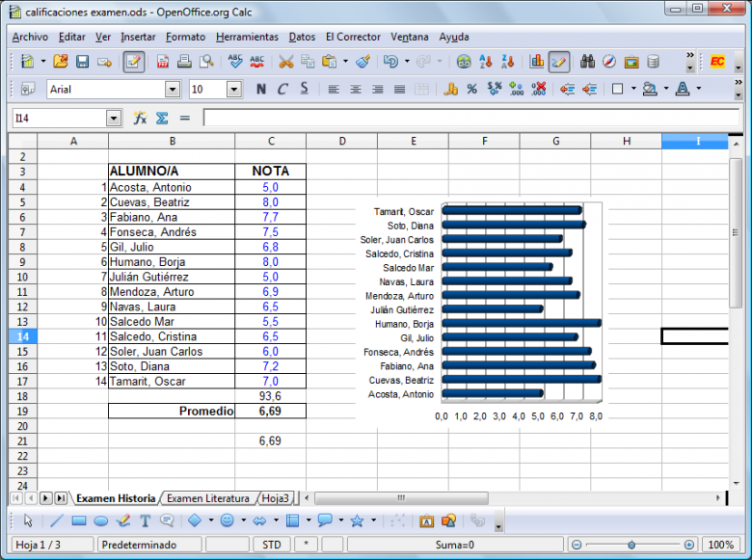The image size is (752, 560).
Task: Click the formula equals button
Action: click(x=185, y=118)
